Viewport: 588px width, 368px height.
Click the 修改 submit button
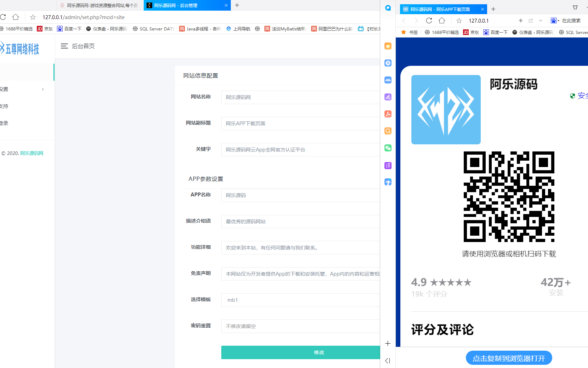[301, 352]
